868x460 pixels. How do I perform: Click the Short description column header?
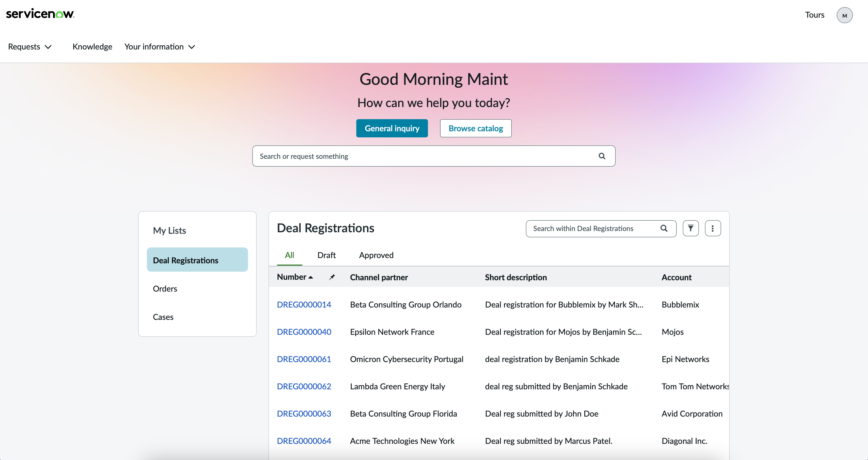click(516, 277)
